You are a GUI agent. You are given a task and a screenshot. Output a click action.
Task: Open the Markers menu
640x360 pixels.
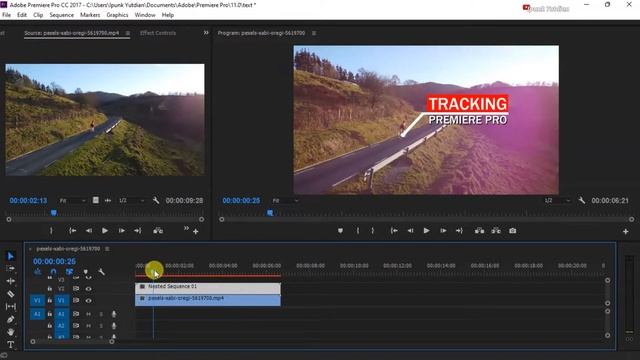pos(90,15)
